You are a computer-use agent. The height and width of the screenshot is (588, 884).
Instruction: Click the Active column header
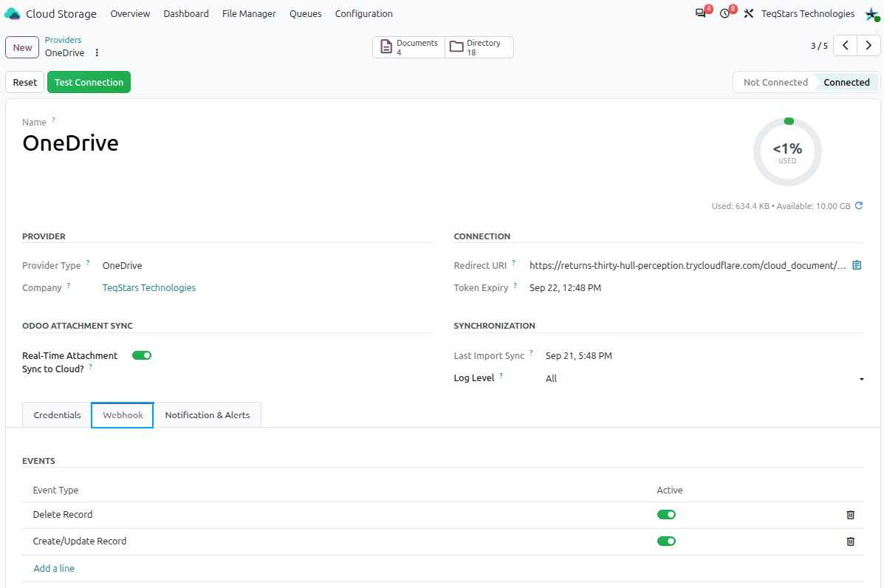(x=669, y=490)
